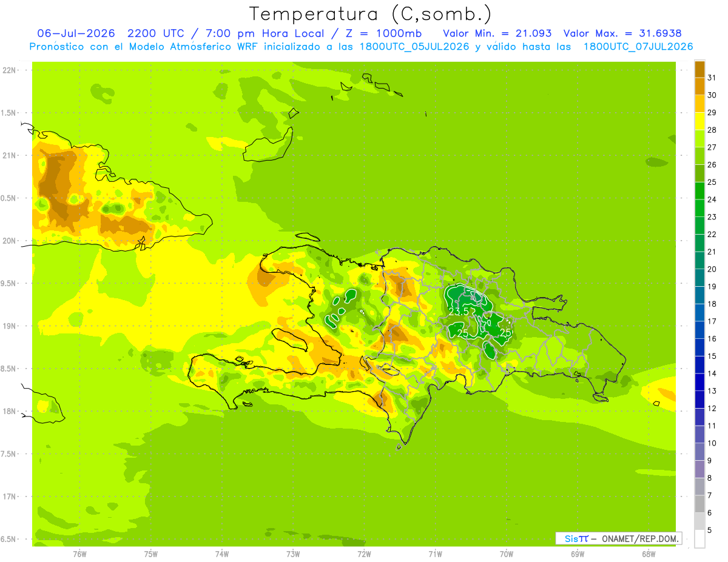Select the date "06-Jul-2026" in the header
The width and height of the screenshot is (728, 562).
(x=76, y=33)
